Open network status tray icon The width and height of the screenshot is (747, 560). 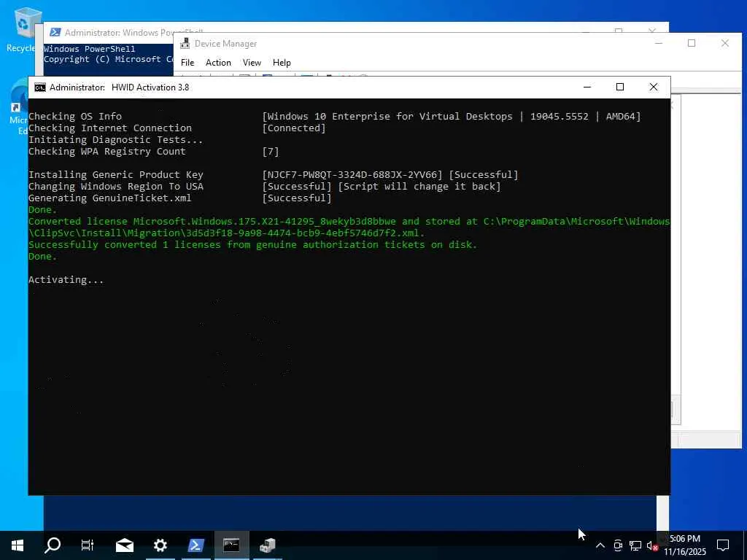635,545
